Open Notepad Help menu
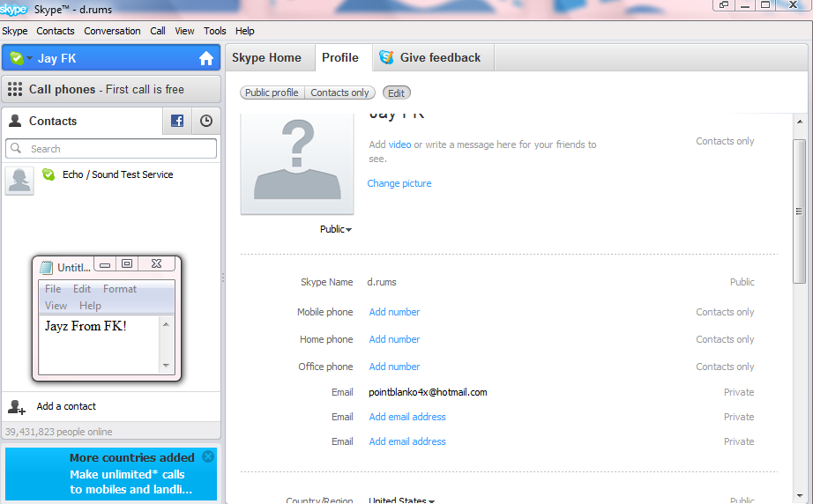The height and width of the screenshot is (504, 813). (90, 306)
